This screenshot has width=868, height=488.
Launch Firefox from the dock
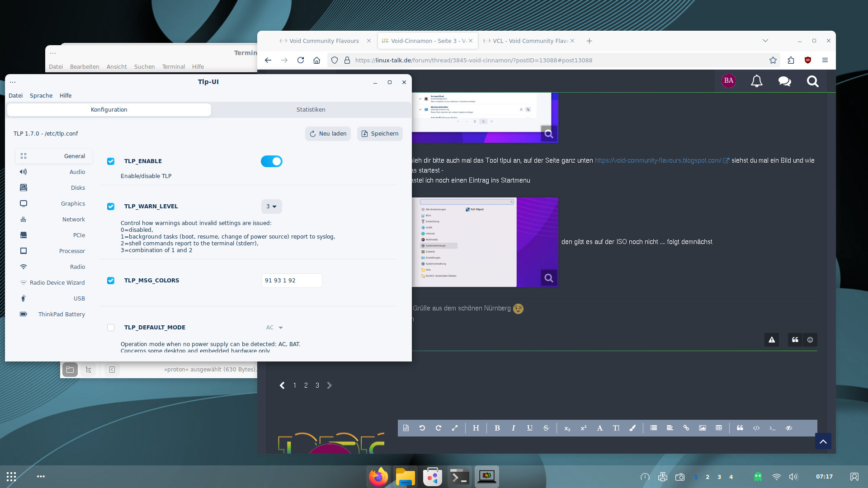coord(378,477)
